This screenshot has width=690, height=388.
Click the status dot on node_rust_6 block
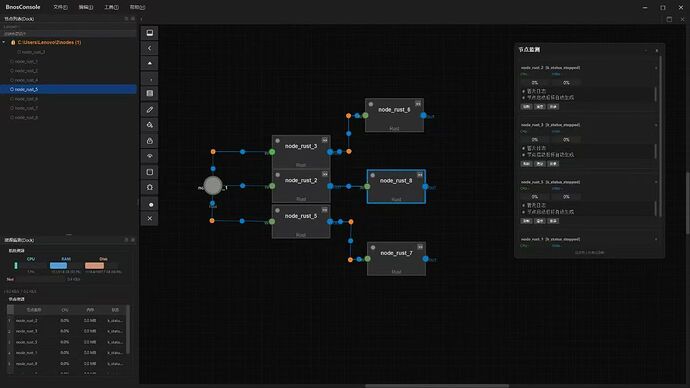pyautogui.click(x=371, y=104)
